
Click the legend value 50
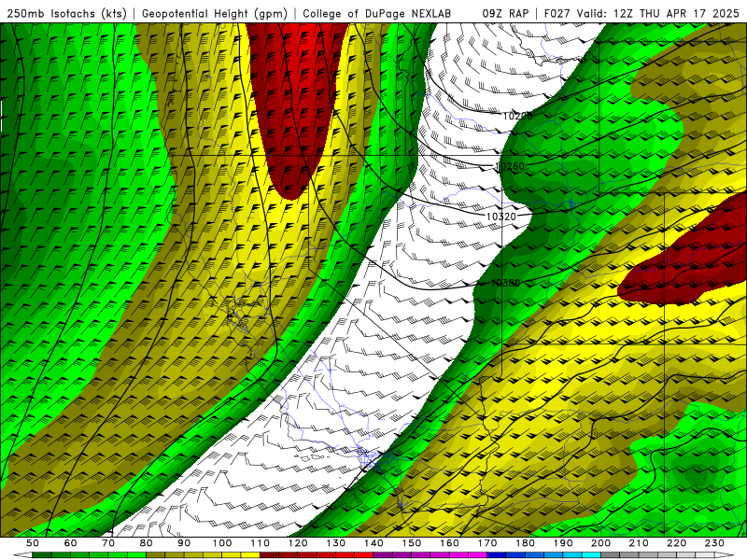coord(33,543)
